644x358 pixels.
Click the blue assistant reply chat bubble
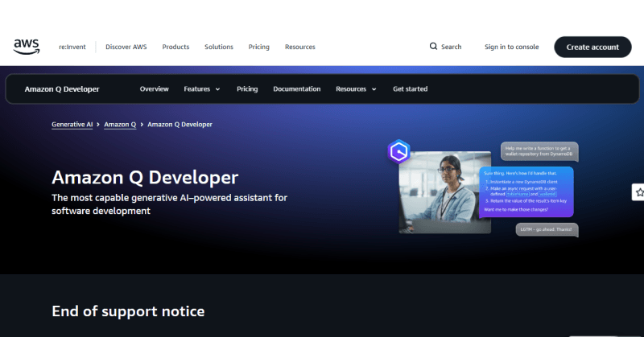point(526,191)
